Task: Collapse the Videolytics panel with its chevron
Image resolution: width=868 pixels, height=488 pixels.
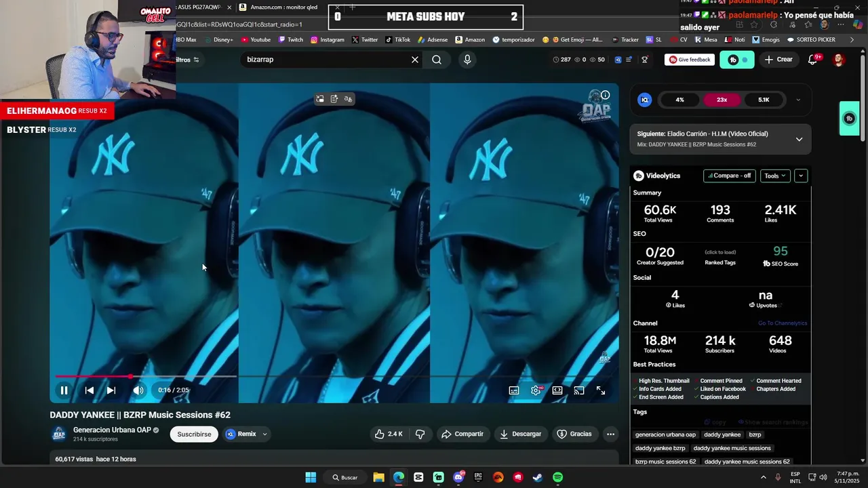Action: pos(801,176)
